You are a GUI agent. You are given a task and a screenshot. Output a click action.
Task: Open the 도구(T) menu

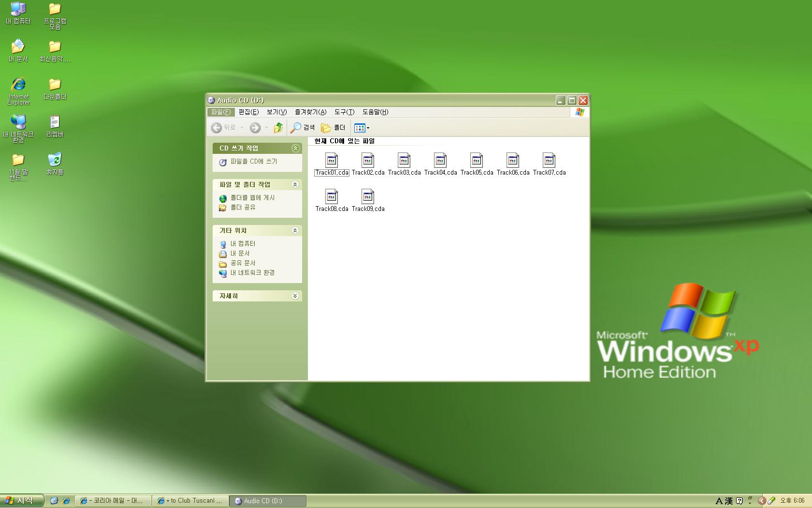click(x=345, y=112)
